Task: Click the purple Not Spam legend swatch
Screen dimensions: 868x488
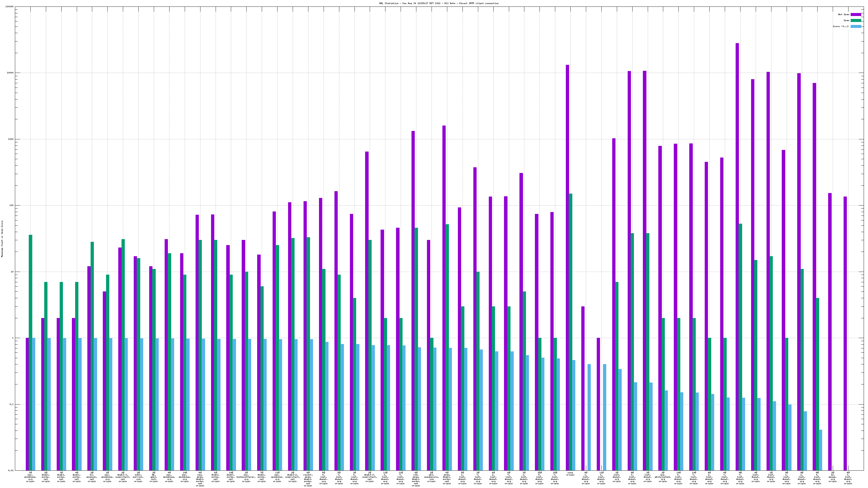Action: click(x=856, y=14)
